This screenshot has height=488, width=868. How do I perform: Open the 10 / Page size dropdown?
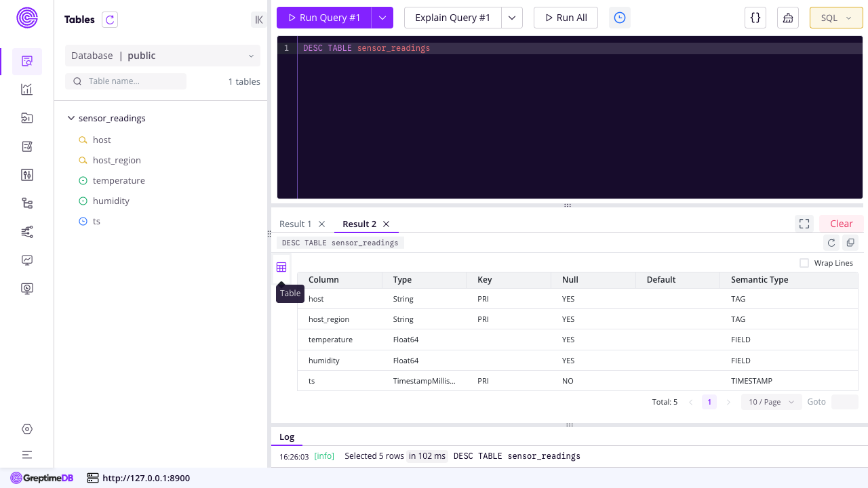pos(772,402)
